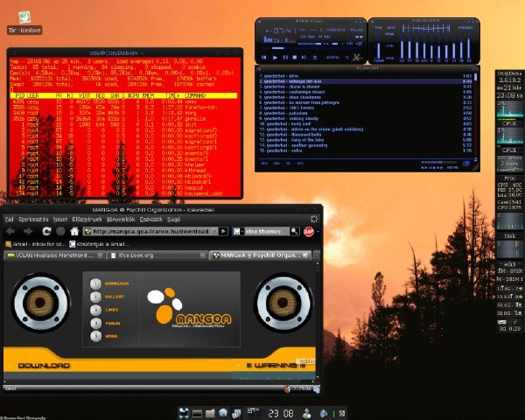Click the green user icon in panel
Screen dimensions: 525x420
pyautogui.click(x=306, y=413)
